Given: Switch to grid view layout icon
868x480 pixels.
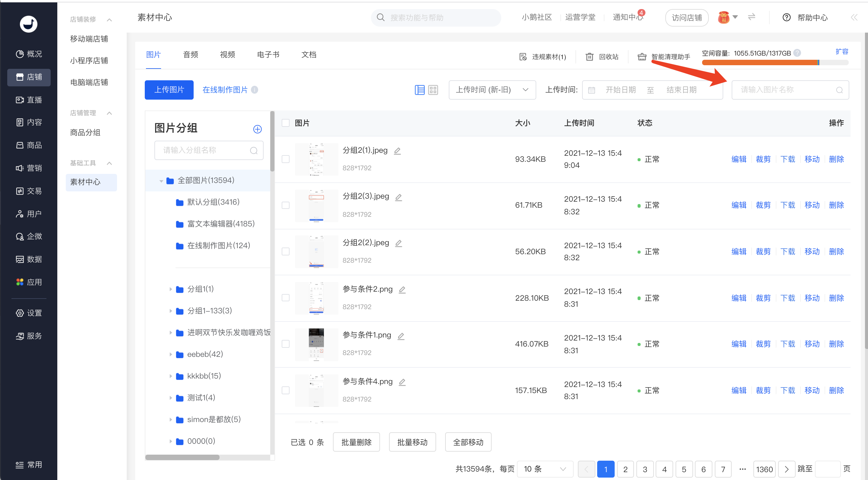Looking at the screenshot, I should point(433,90).
